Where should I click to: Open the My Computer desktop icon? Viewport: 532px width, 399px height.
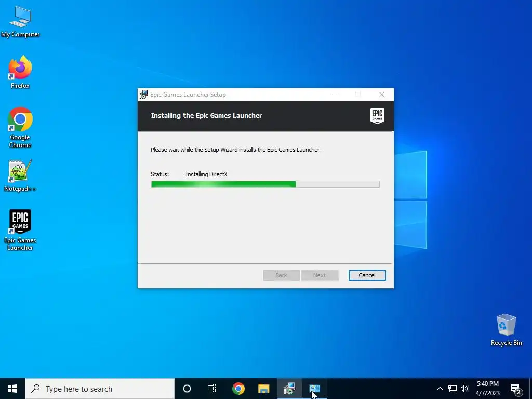click(x=20, y=21)
